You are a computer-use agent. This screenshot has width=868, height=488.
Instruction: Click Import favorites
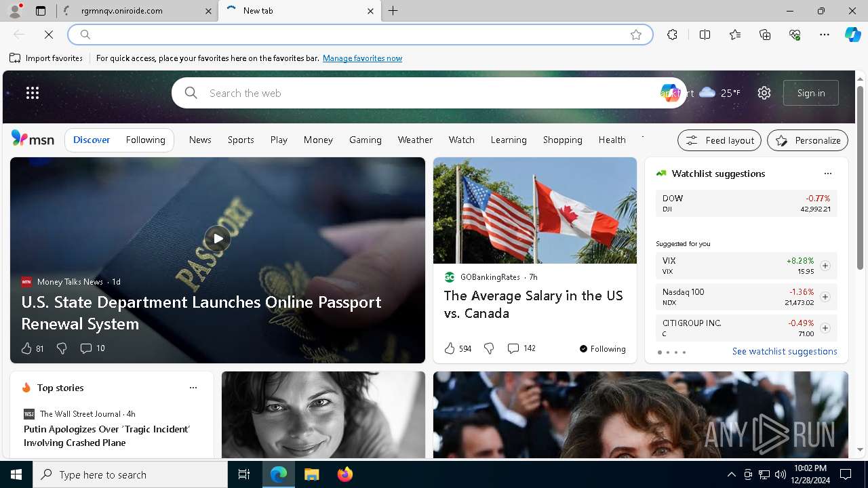tap(46, 58)
